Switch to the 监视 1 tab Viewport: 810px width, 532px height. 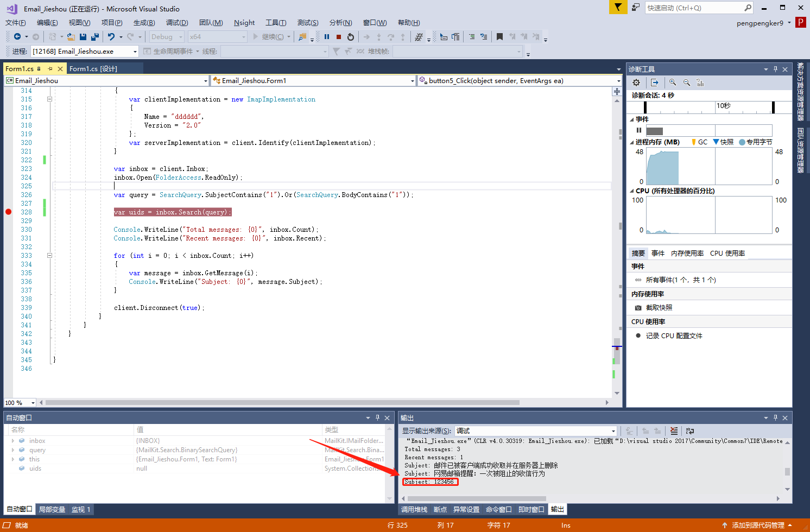(81, 509)
